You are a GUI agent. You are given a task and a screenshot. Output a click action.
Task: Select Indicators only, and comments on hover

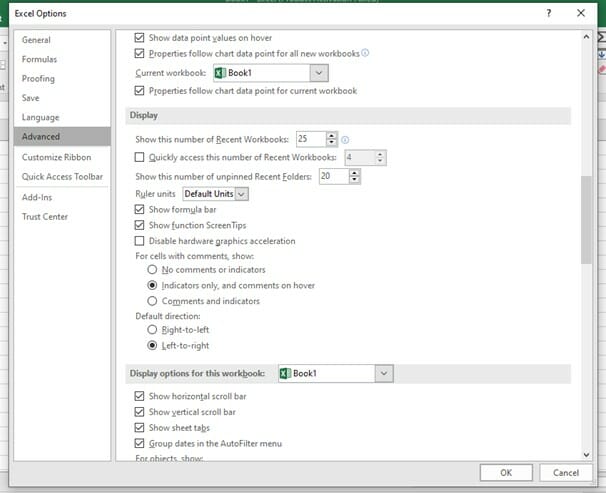(152, 286)
